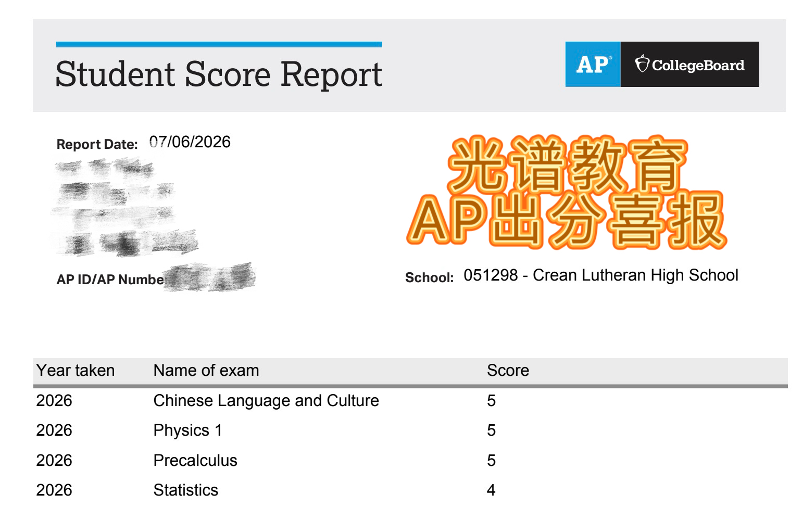
Task: Click the blurred student name area
Action: (125, 208)
